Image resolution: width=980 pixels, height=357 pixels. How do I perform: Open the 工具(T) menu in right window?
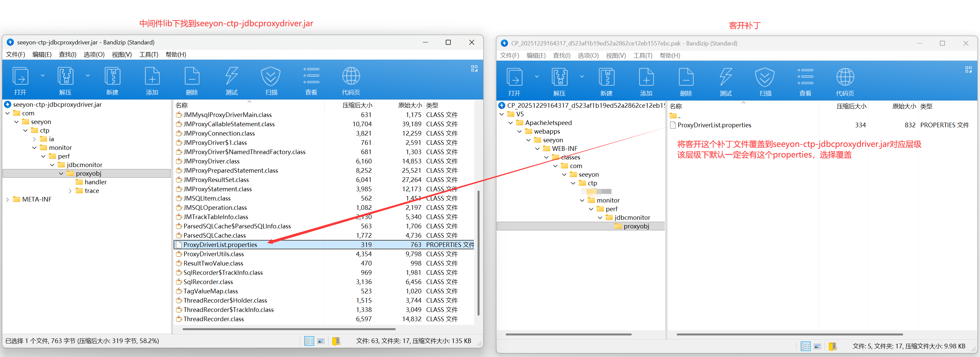tap(642, 56)
